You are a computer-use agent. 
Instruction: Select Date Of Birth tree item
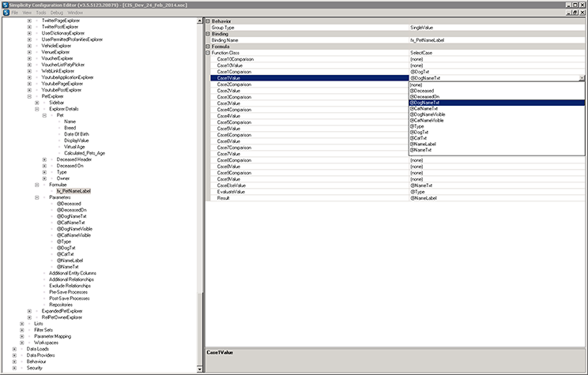tap(77, 134)
